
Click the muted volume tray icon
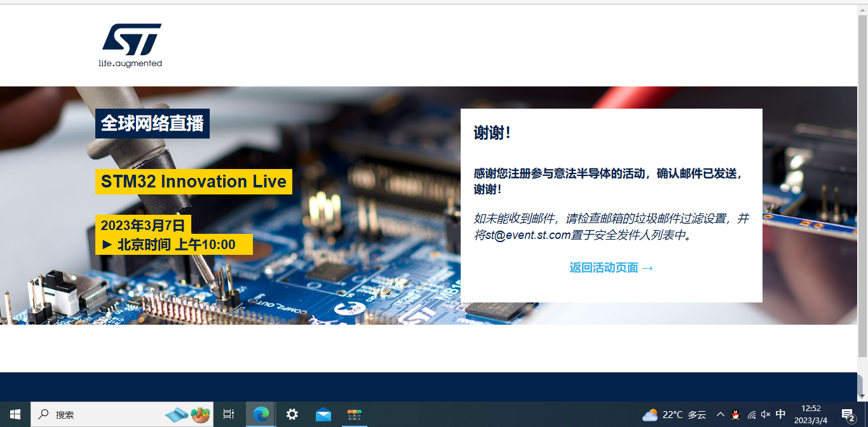point(766,414)
